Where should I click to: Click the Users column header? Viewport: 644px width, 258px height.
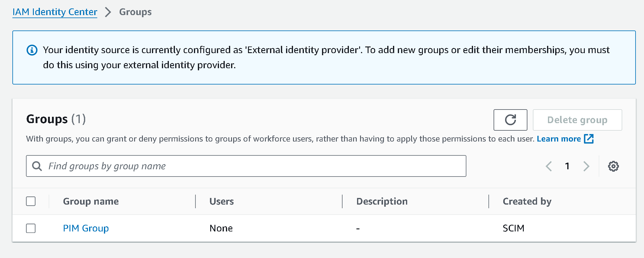tap(221, 201)
